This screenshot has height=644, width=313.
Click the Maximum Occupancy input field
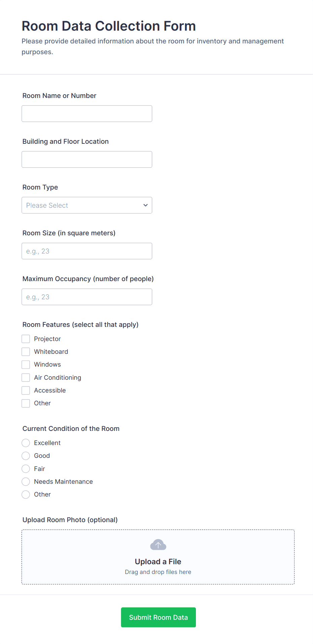[86, 297]
